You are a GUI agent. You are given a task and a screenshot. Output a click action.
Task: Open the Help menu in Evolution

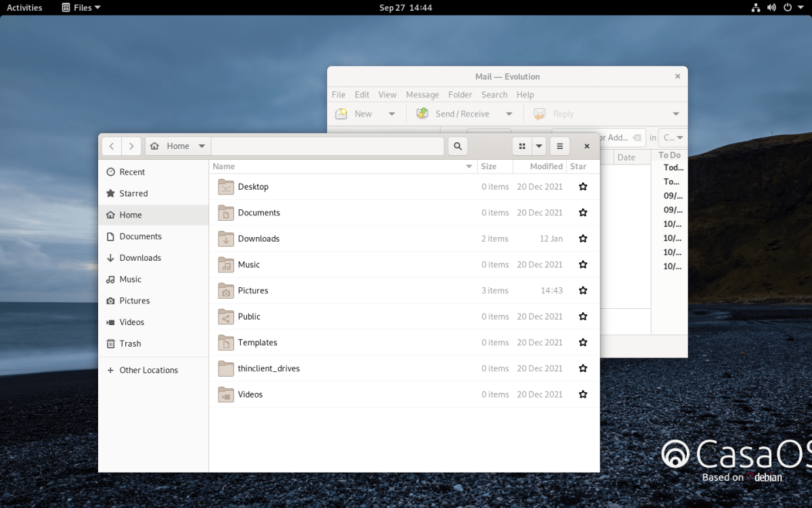click(525, 95)
